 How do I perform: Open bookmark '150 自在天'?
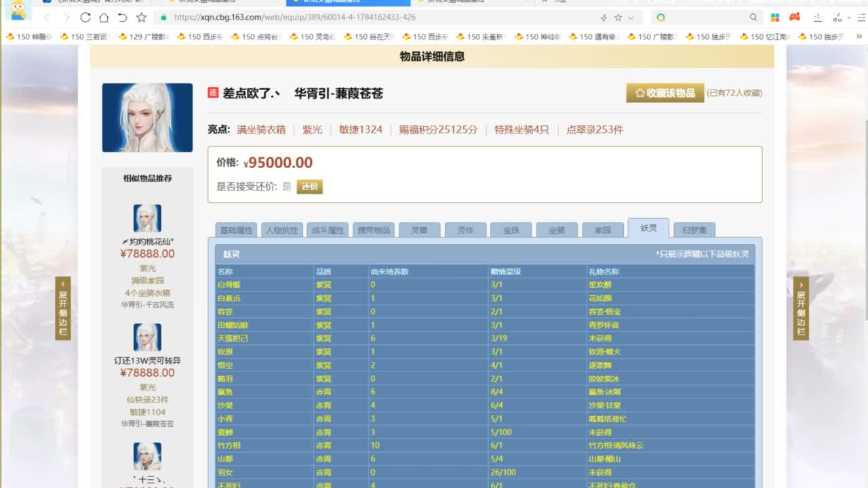point(369,37)
